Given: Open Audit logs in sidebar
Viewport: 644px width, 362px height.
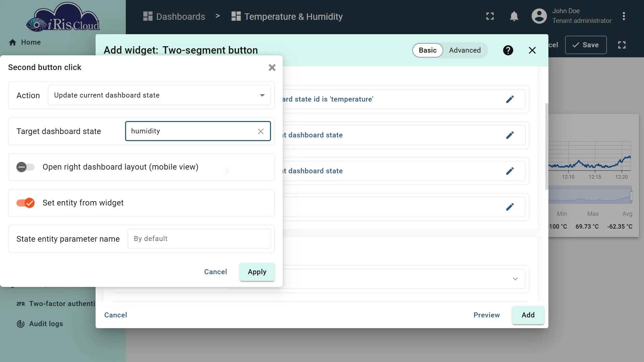Looking at the screenshot, I should [x=40, y=324].
